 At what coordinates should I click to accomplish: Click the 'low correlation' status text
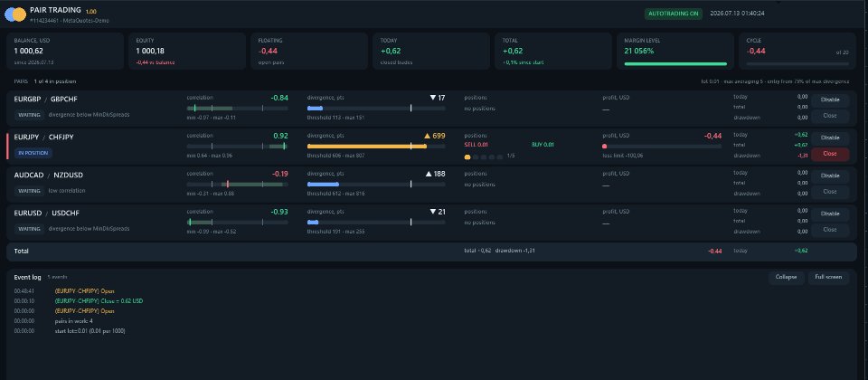(66, 191)
